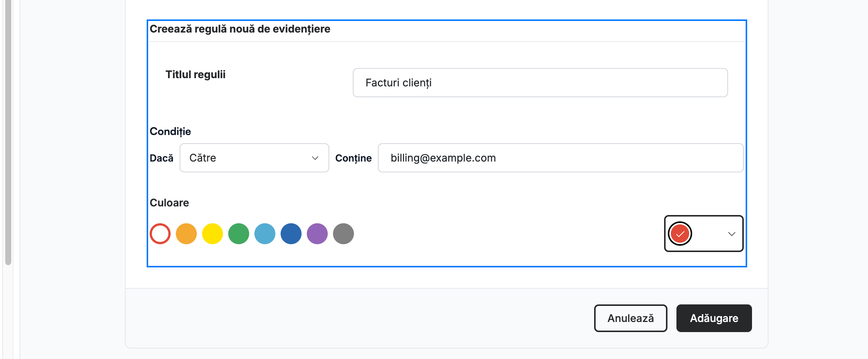This screenshot has height=359, width=868.
Task: Pick the yellow color swatch
Action: coord(213,234)
